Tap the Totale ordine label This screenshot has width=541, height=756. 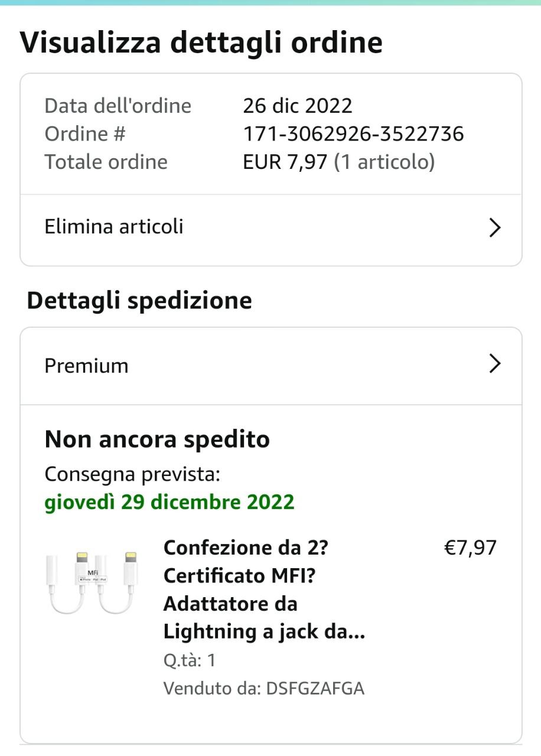(x=106, y=162)
